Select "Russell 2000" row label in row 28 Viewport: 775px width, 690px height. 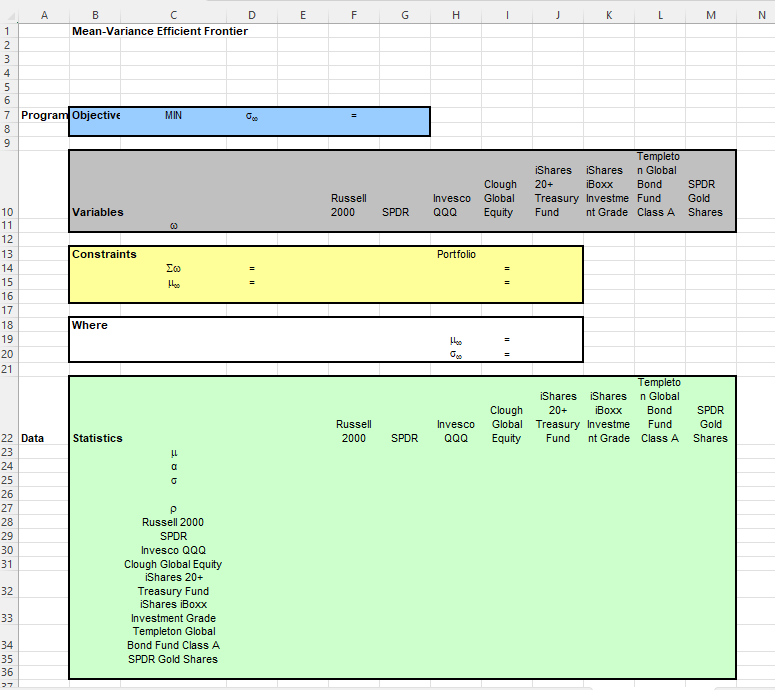point(173,522)
